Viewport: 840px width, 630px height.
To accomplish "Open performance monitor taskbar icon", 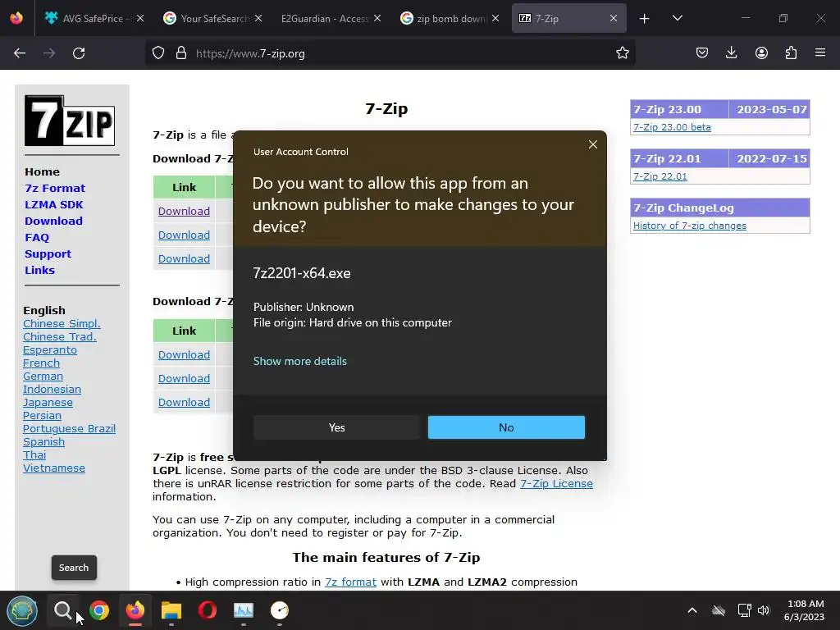I will click(243, 610).
